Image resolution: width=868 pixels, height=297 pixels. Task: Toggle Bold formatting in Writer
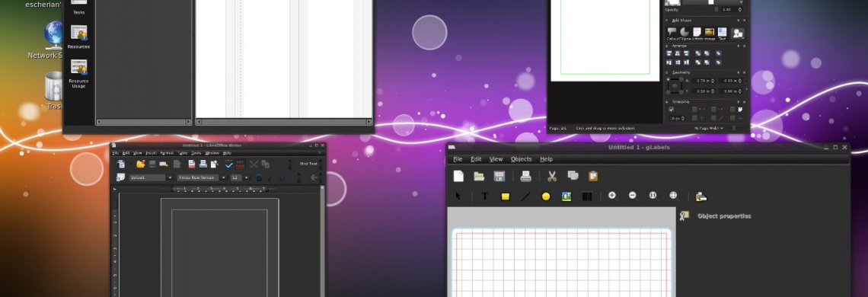pos(259,178)
